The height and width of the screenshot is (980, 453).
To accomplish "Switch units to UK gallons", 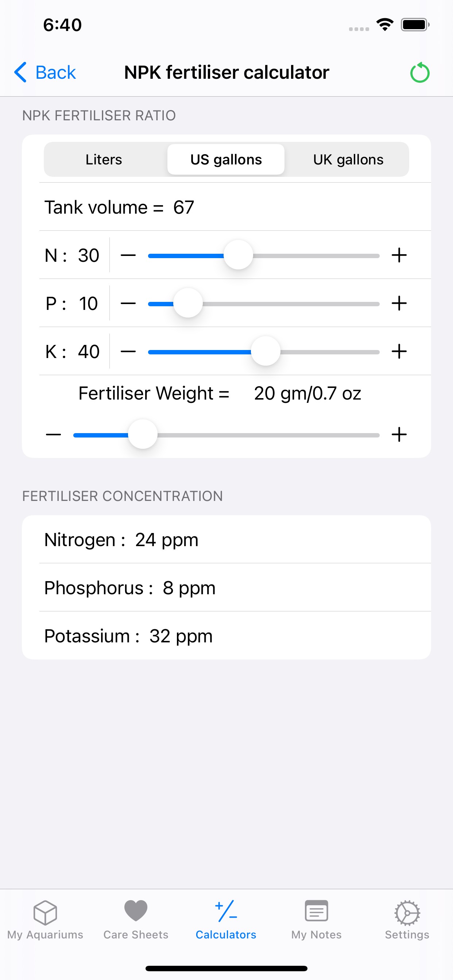I will (348, 159).
